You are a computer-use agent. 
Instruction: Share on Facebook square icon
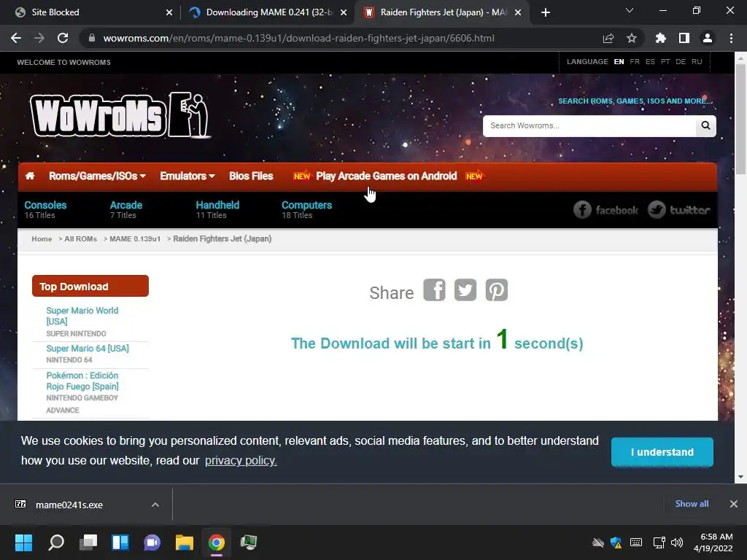click(434, 290)
